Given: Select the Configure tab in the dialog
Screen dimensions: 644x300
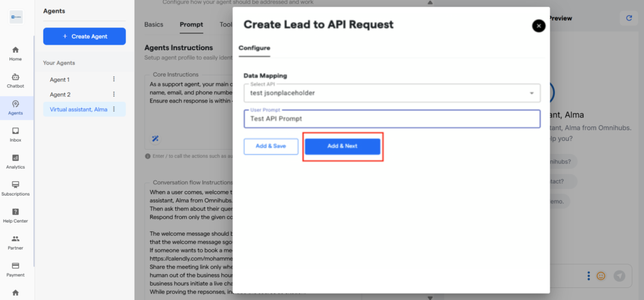Looking at the screenshot, I should pos(254,48).
